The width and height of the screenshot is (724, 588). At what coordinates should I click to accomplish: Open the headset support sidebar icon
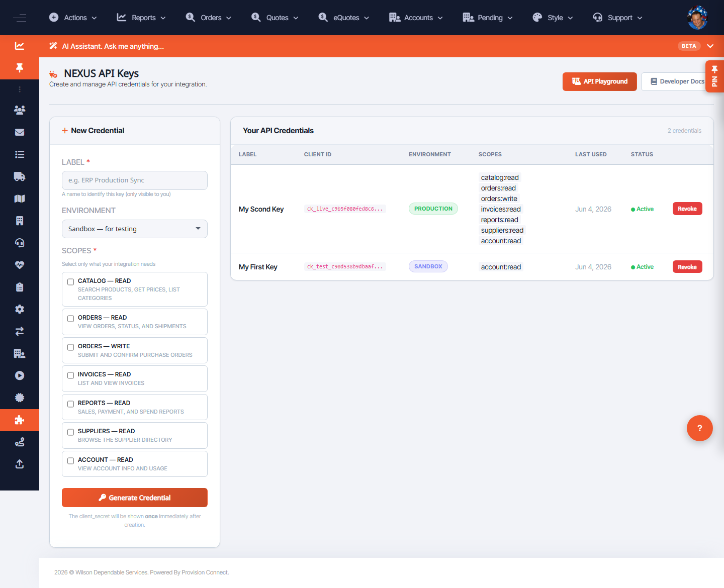(x=20, y=243)
